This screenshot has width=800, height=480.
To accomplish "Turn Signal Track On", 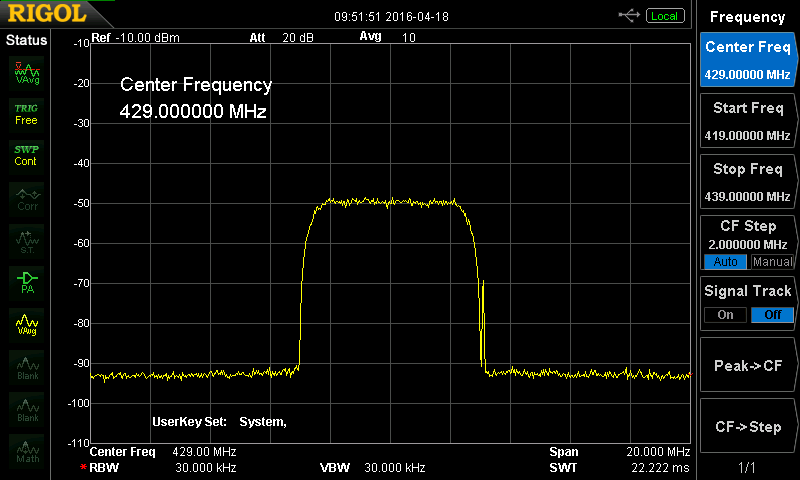I will tap(725, 315).
